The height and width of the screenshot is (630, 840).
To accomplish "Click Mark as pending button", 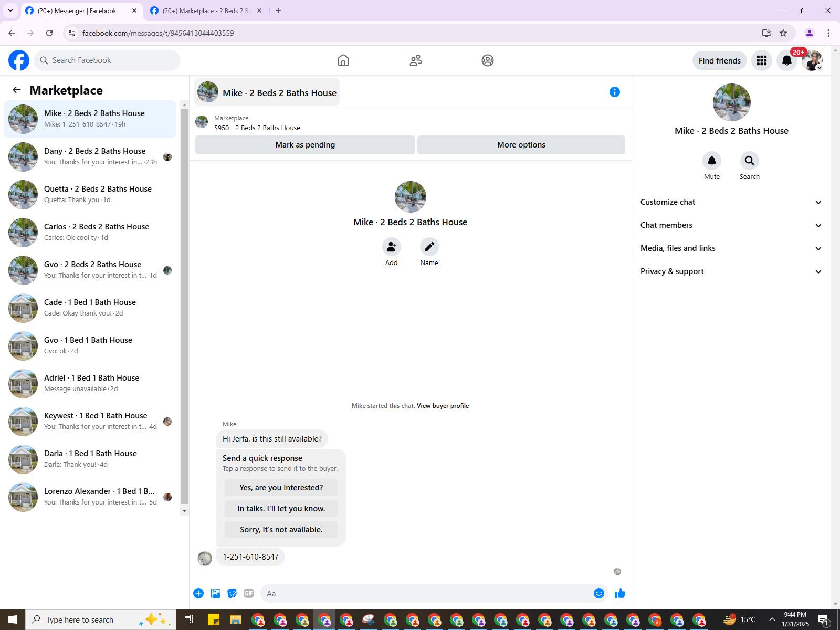I will pyautogui.click(x=305, y=145).
